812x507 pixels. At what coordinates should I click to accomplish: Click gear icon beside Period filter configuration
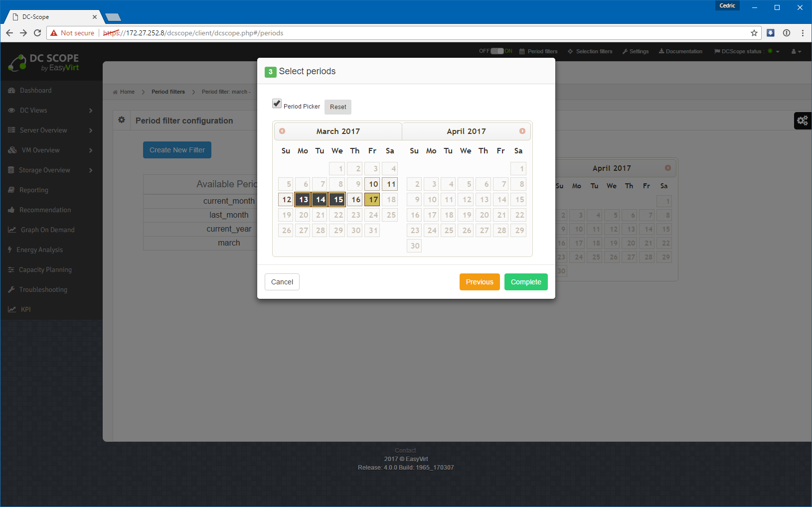[x=121, y=120]
